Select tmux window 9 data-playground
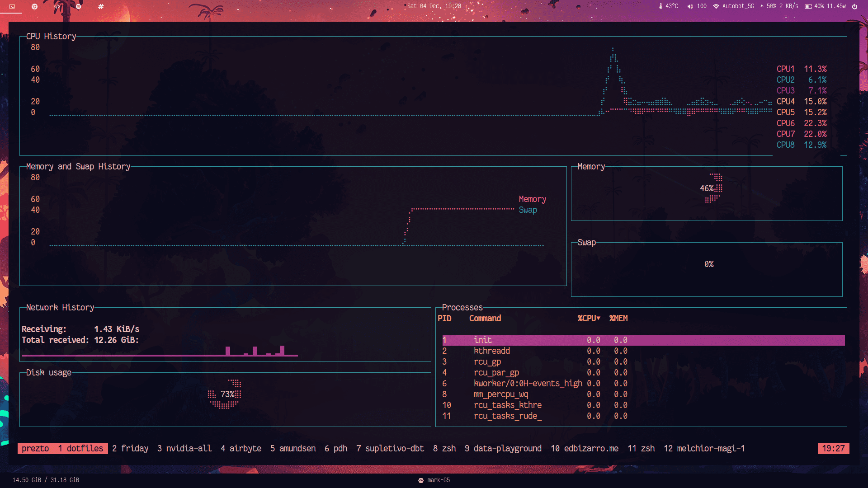 [x=503, y=448]
